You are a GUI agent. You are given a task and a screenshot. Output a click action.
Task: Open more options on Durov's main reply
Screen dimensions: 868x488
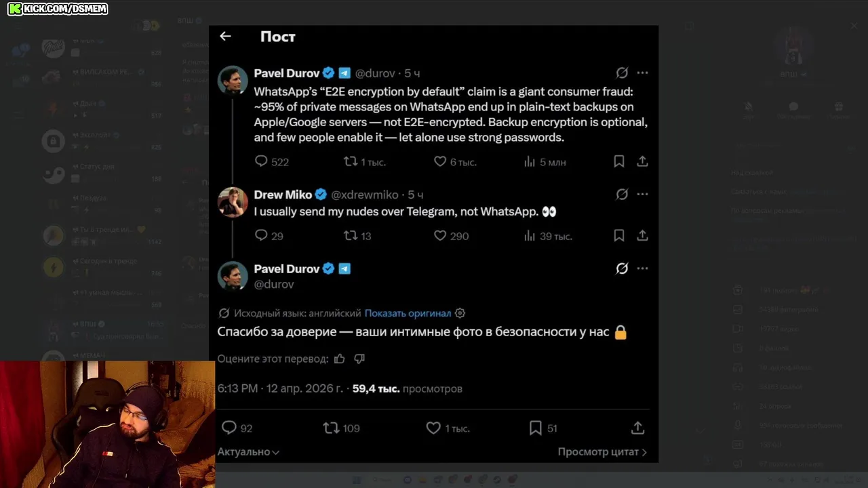click(642, 268)
